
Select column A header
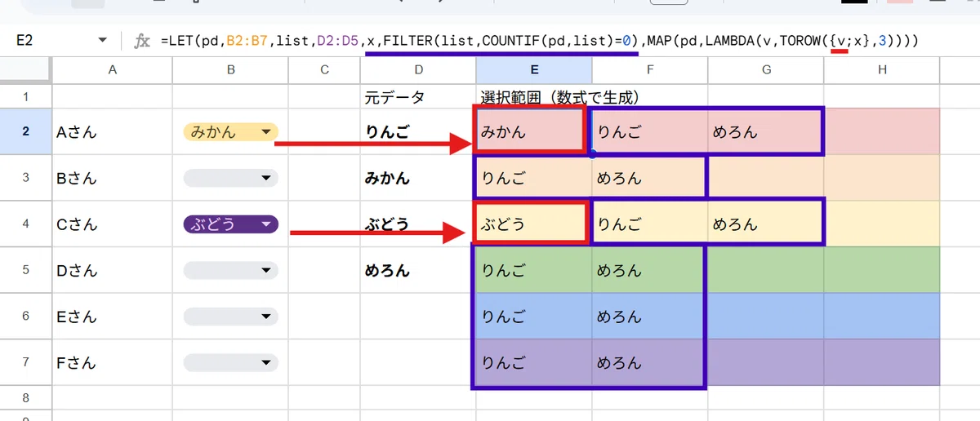112,70
